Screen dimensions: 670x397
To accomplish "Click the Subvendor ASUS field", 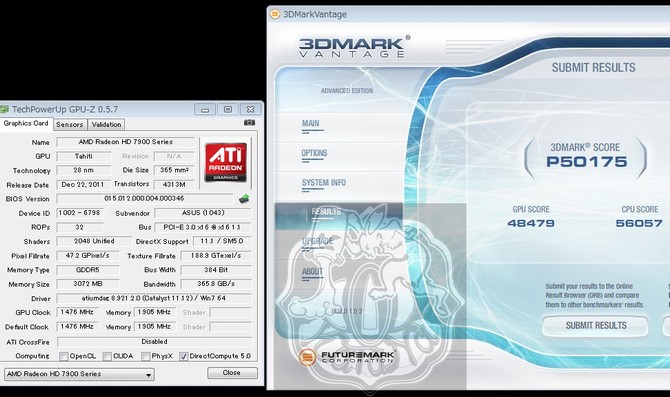I will pos(203,213).
